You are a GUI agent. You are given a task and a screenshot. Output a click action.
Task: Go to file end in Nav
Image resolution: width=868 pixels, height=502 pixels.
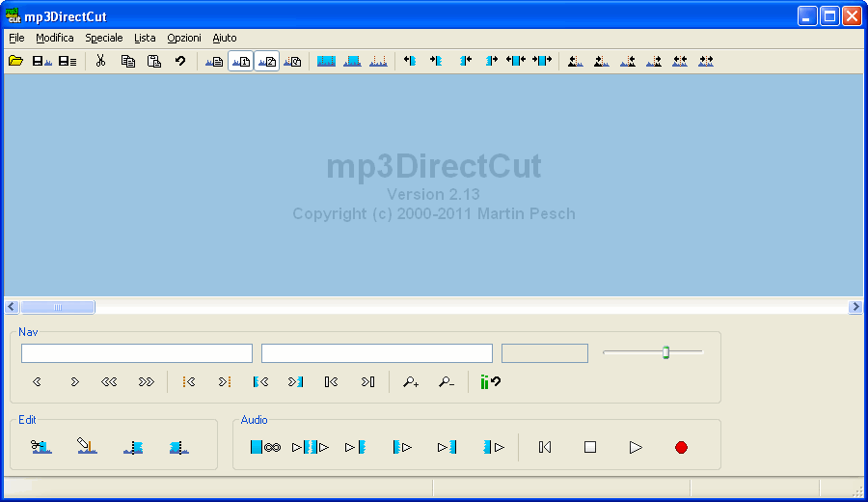368,381
